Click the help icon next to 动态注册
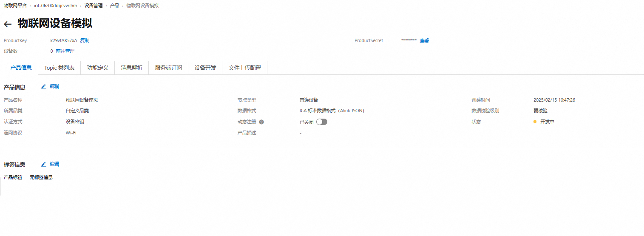The width and height of the screenshot is (644, 236). 261,122
